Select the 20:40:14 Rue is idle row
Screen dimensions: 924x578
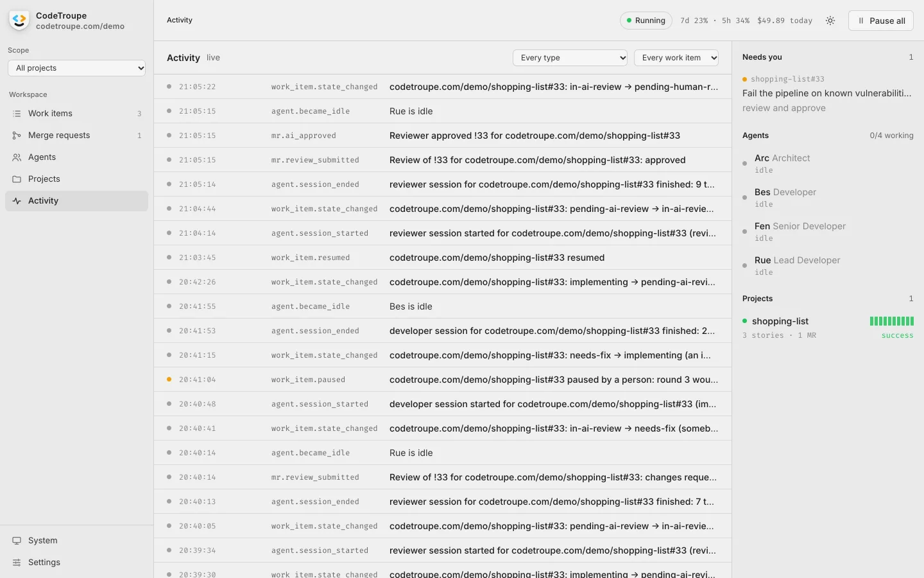[x=443, y=453]
